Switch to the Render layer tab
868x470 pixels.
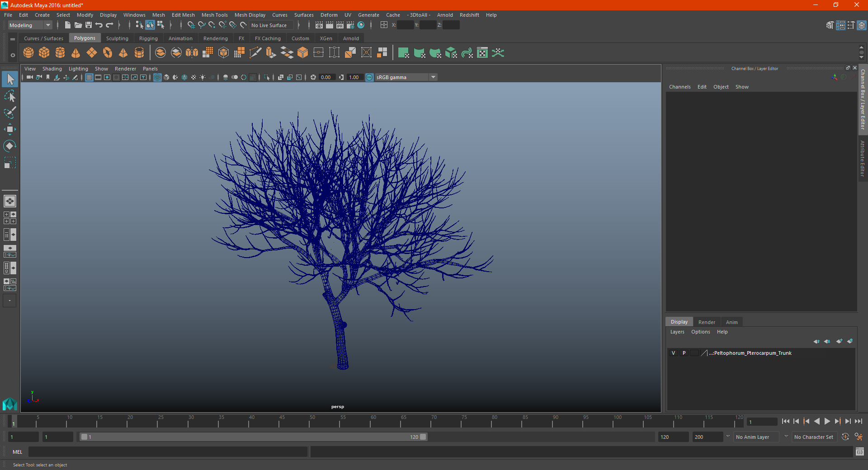pos(707,322)
